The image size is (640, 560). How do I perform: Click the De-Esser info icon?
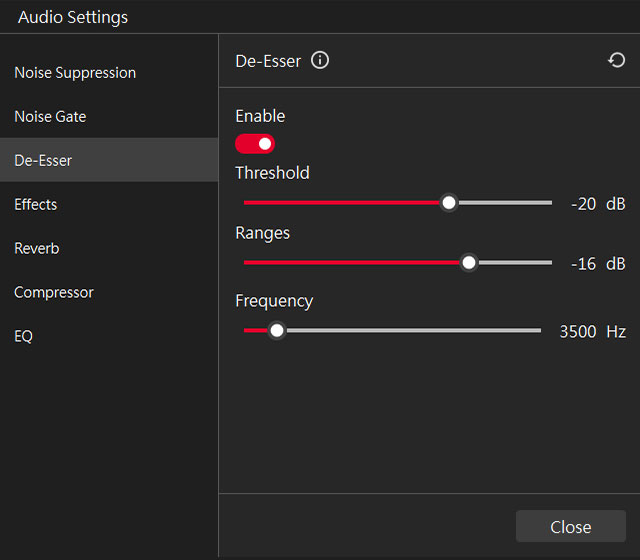point(320,60)
